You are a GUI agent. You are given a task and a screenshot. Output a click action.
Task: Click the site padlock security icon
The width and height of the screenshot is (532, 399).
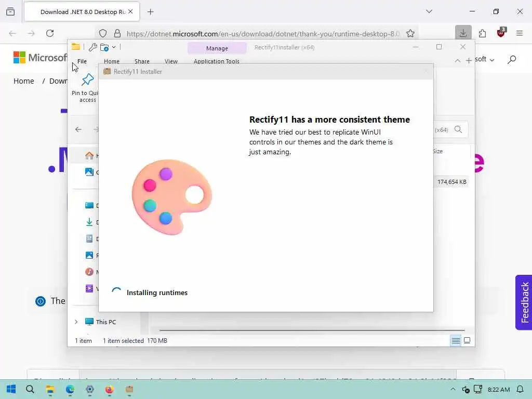(x=117, y=33)
